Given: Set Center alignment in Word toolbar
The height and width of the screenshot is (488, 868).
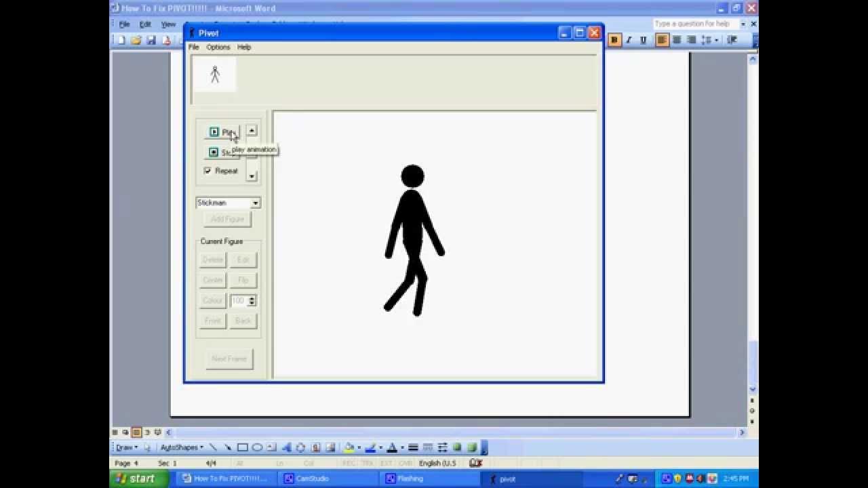Looking at the screenshot, I should click(x=676, y=41).
